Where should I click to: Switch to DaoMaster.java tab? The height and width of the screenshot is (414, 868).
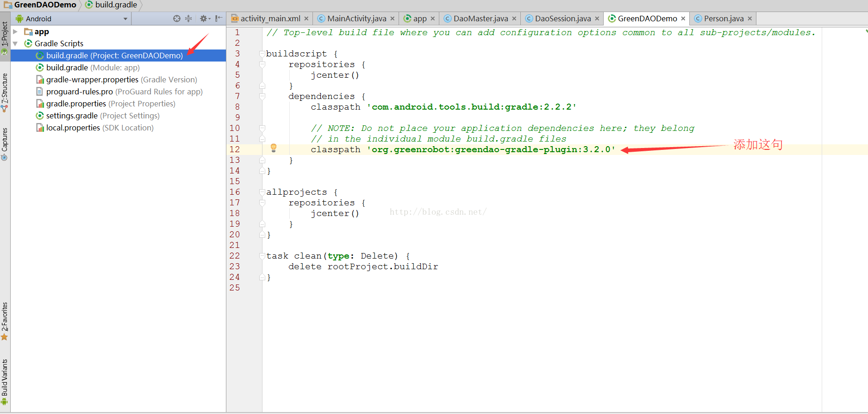[481, 19]
